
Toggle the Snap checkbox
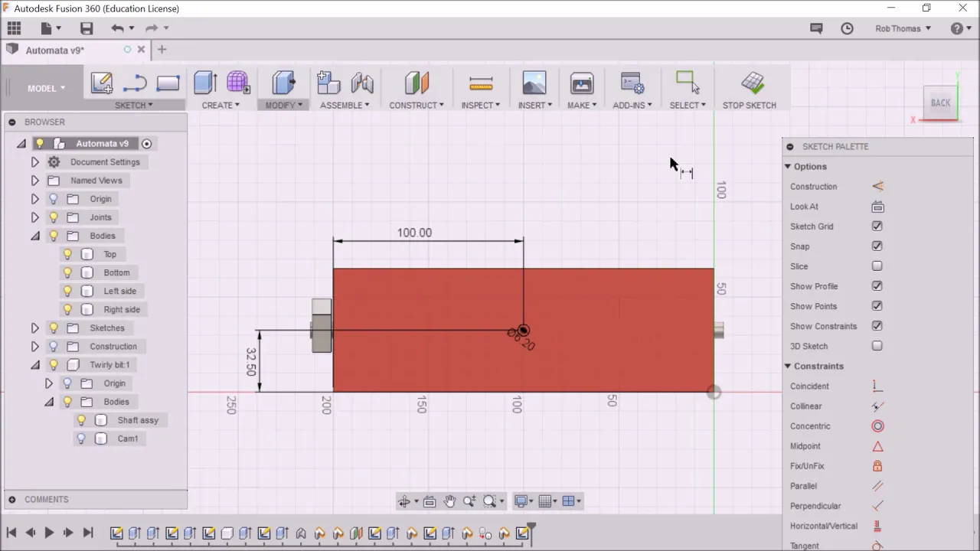[x=877, y=246]
